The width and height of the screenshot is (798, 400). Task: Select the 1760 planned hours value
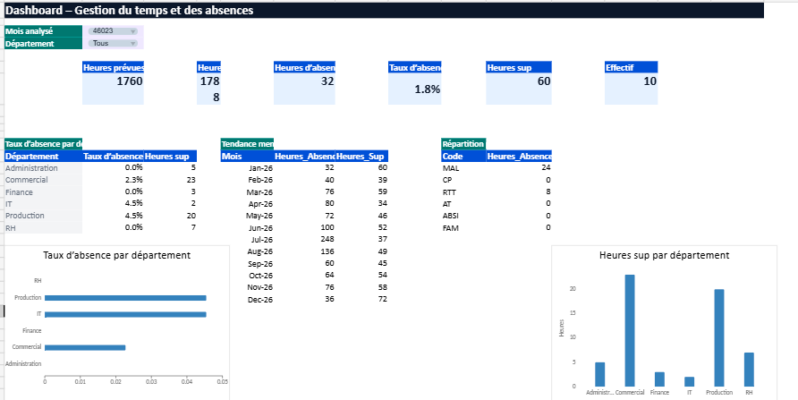pyautogui.click(x=113, y=89)
